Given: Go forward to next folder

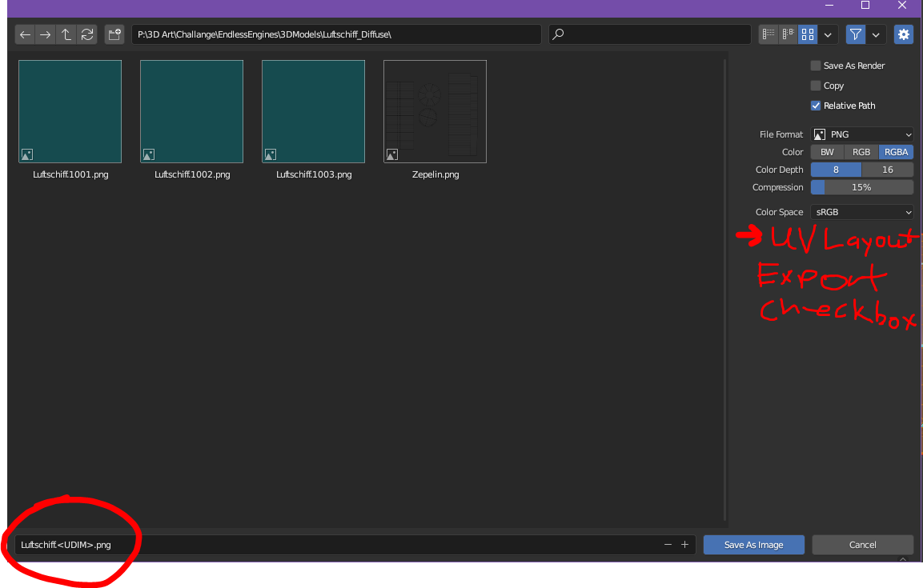Looking at the screenshot, I should click(x=46, y=34).
